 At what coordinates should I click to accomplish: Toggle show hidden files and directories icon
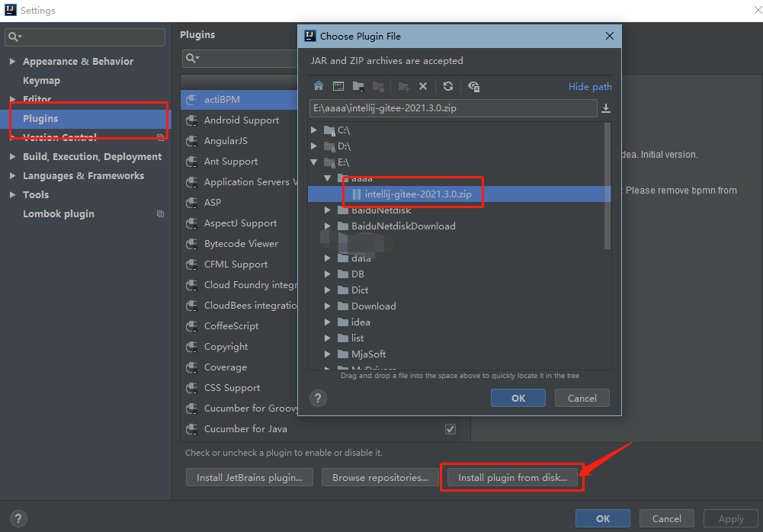click(x=473, y=87)
